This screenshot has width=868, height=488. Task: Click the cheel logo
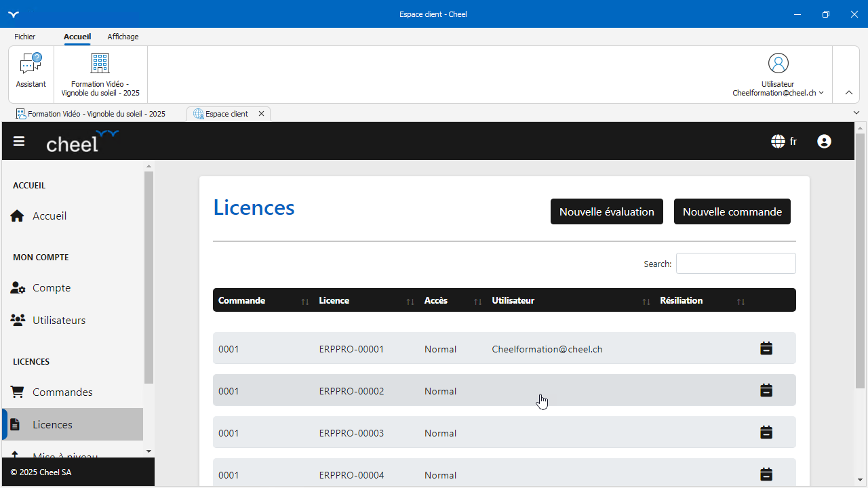[82, 141]
